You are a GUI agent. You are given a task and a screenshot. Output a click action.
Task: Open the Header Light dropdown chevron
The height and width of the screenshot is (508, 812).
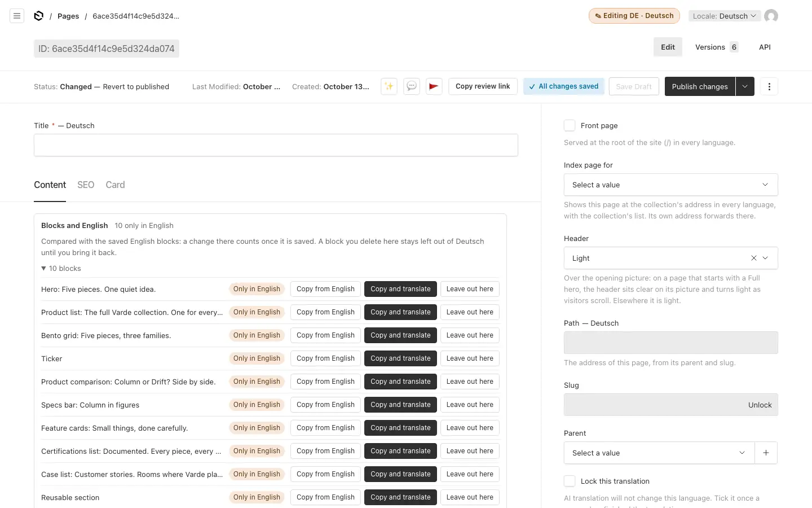click(765, 258)
